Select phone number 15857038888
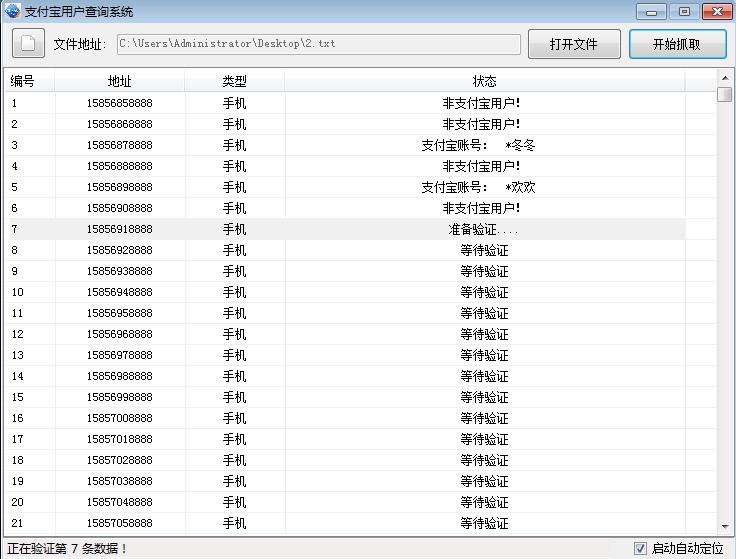Image resolution: width=736 pixels, height=559 pixels. pyautogui.click(x=119, y=481)
